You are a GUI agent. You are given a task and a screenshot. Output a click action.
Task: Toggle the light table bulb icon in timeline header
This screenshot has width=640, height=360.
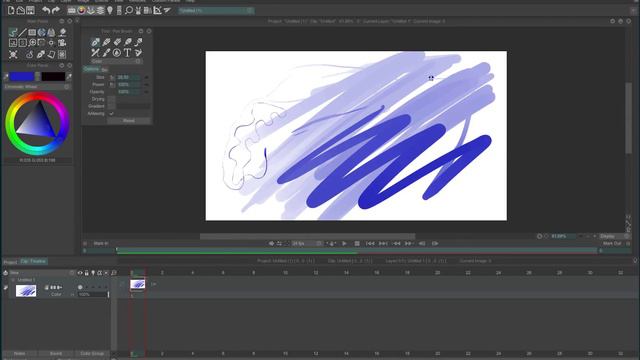click(x=93, y=273)
